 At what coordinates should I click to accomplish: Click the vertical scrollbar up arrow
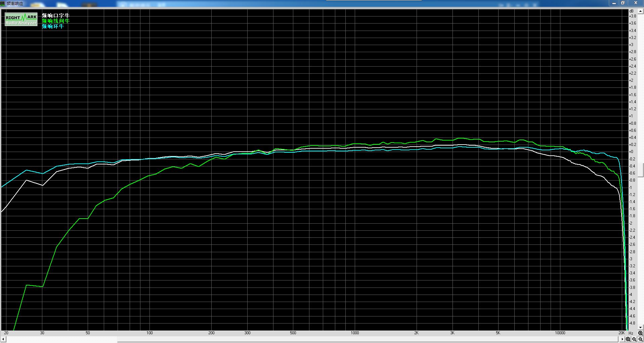(x=641, y=11)
